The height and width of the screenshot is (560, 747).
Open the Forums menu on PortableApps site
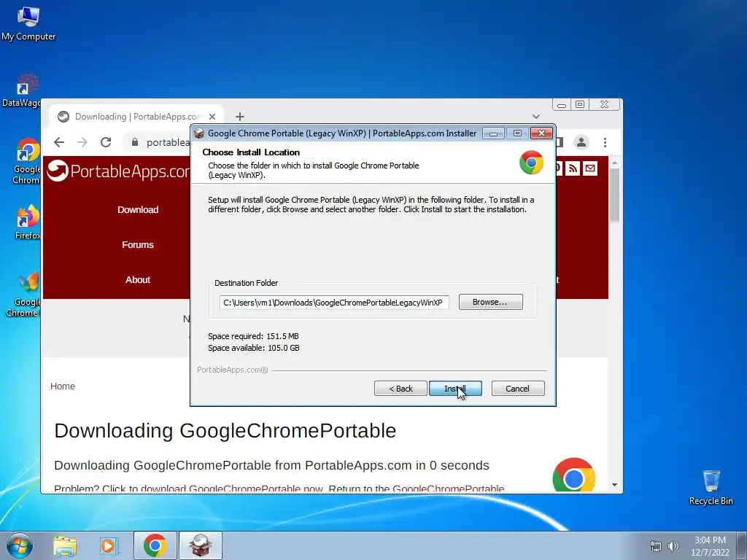pyautogui.click(x=138, y=245)
